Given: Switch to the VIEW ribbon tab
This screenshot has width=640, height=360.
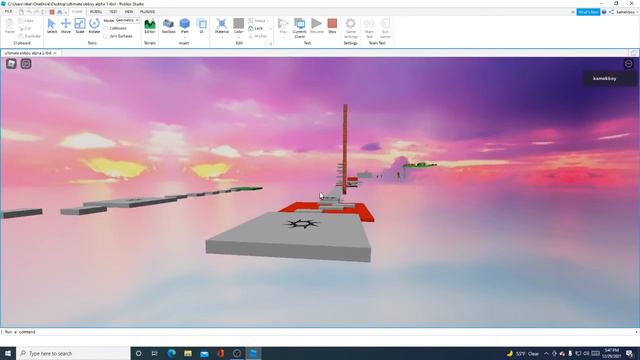Looking at the screenshot, I should [x=129, y=12].
